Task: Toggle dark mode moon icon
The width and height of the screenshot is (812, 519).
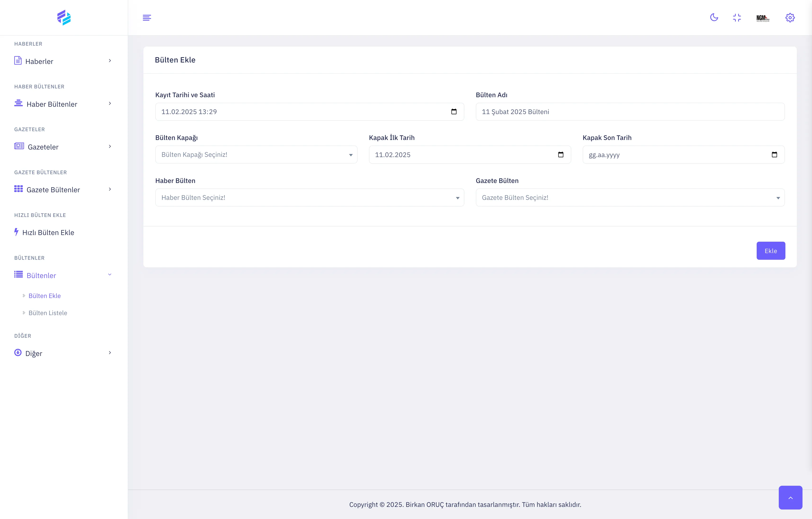Action: [714, 18]
